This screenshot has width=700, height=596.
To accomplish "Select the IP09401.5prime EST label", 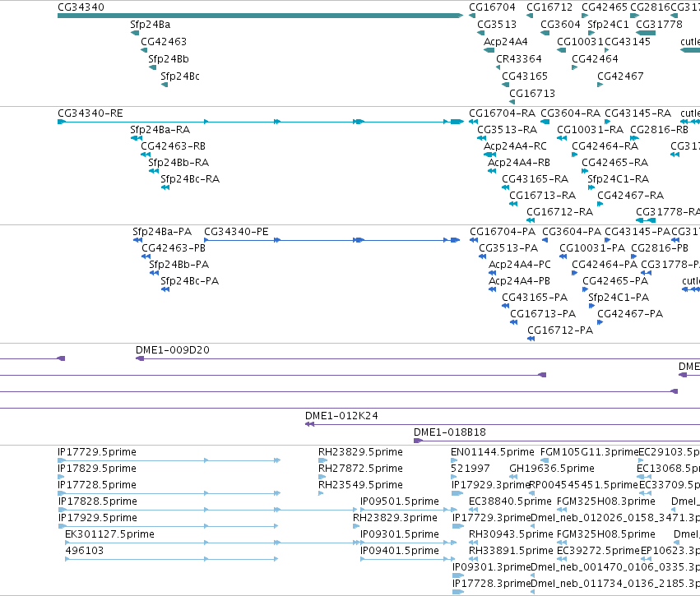I will (x=400, y=552).
